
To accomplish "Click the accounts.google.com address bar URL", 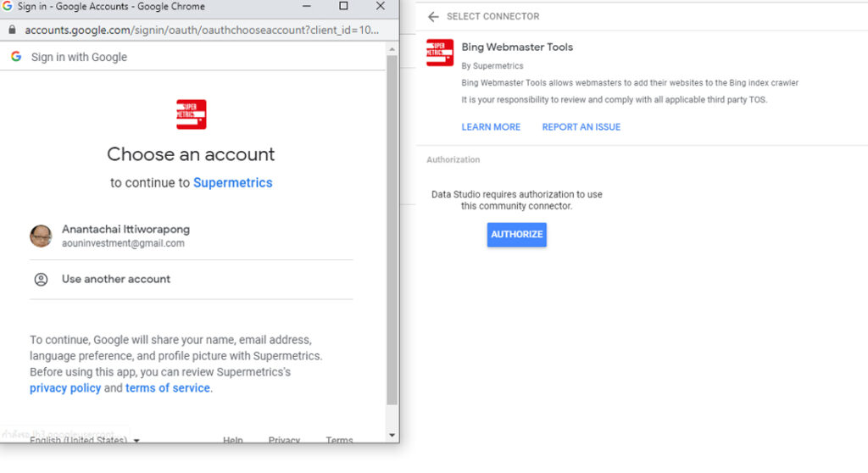I will (x=202, y=30).
